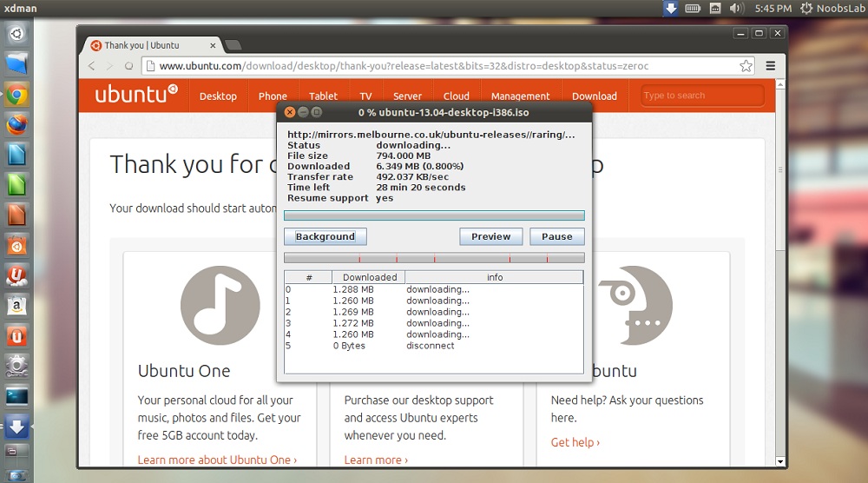This screenshot has height=483, width=868.
Task: Click Chrome's back navigation arrow
Action: pyautogui.click(x=92, y=66)
